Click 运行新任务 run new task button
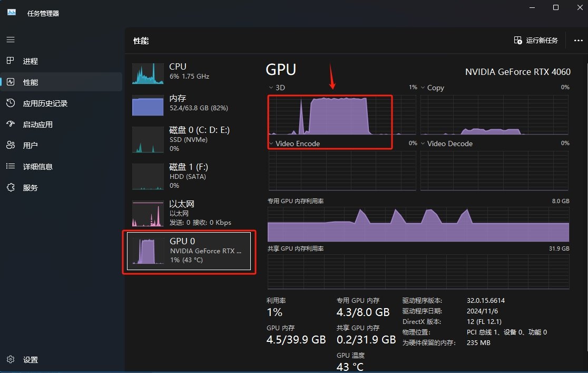The image size is (588, 373). (x=536, y=41)
